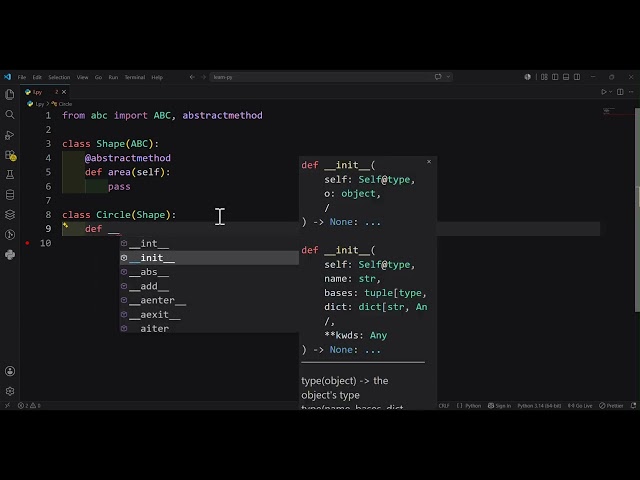The image size is (640, 480).
Task: Click the editor vertical scrollbar
Action: [637, 210]
